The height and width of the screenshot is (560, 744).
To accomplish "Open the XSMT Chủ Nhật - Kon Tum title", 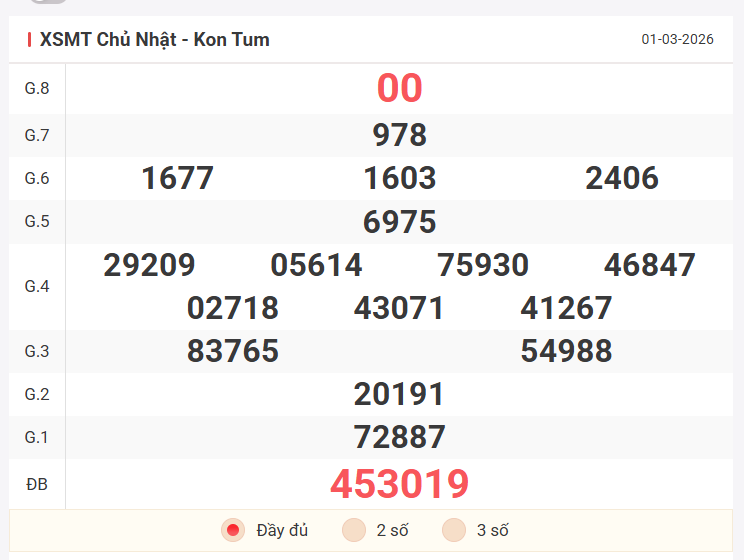I will (154, 40).
